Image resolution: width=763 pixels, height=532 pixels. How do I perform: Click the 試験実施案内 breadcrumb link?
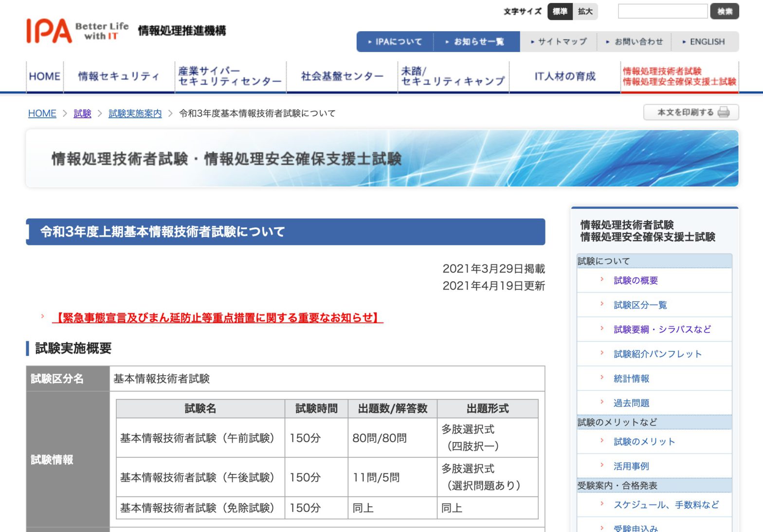tap(135, 113)
